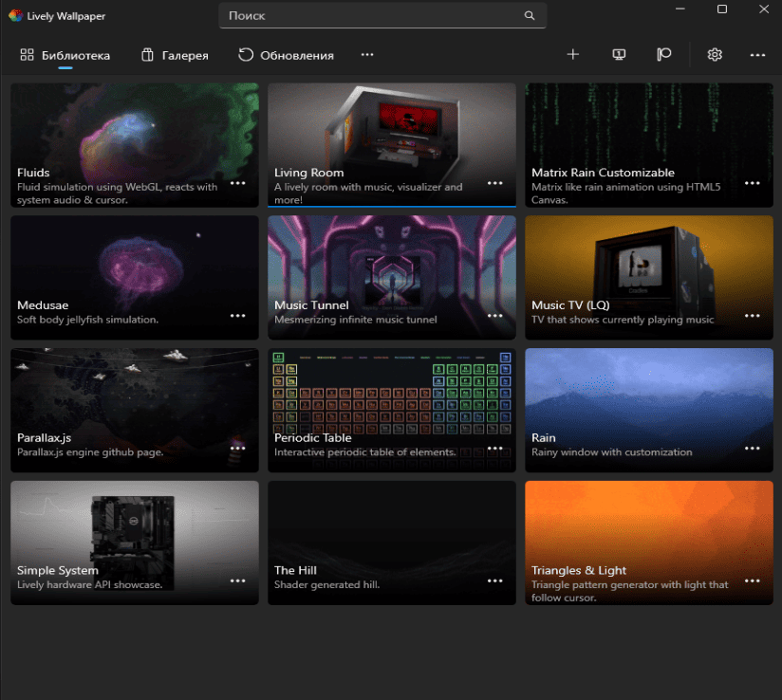This screenshot has width=782, height=700.
Task: Open the display control panel monitor icon
Action: click(x=619, y=55)
